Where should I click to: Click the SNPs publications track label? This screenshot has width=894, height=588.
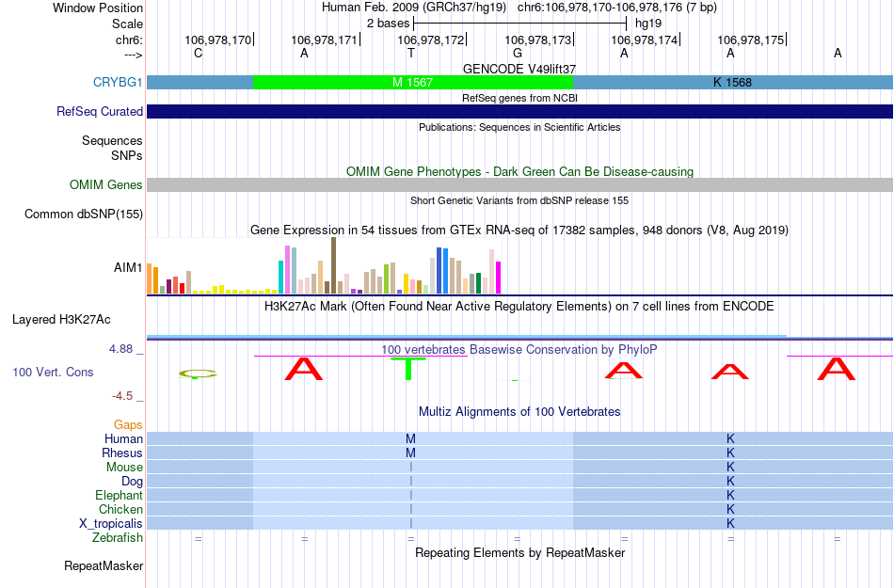(127, 155)
